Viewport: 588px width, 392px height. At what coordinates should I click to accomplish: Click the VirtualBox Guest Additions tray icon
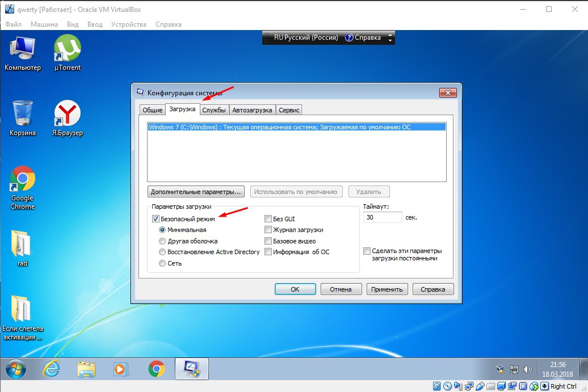point(500,369)
